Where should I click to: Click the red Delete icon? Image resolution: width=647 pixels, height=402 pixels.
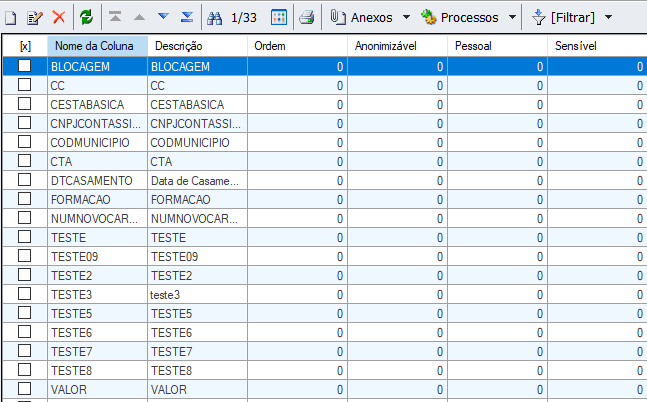coord(59,17)
